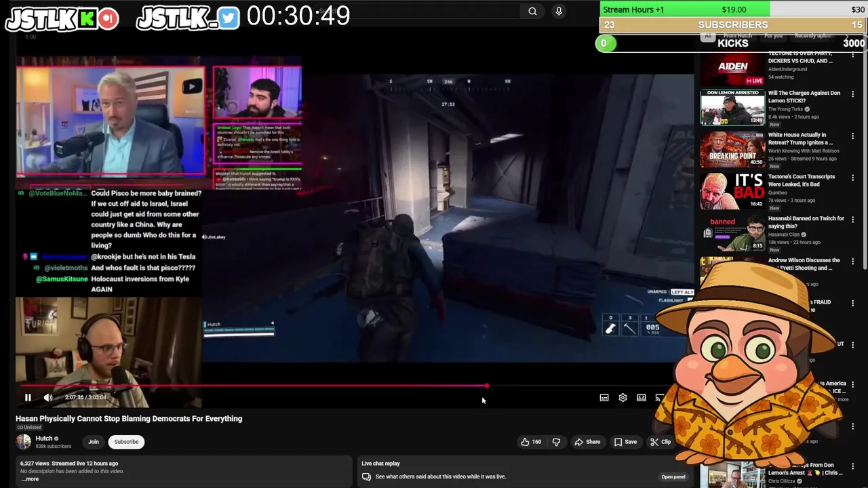Create a Clip with the scissors button
Viewport: 868px width, 488px height.
pyautogui.click(x=660, y=442)
